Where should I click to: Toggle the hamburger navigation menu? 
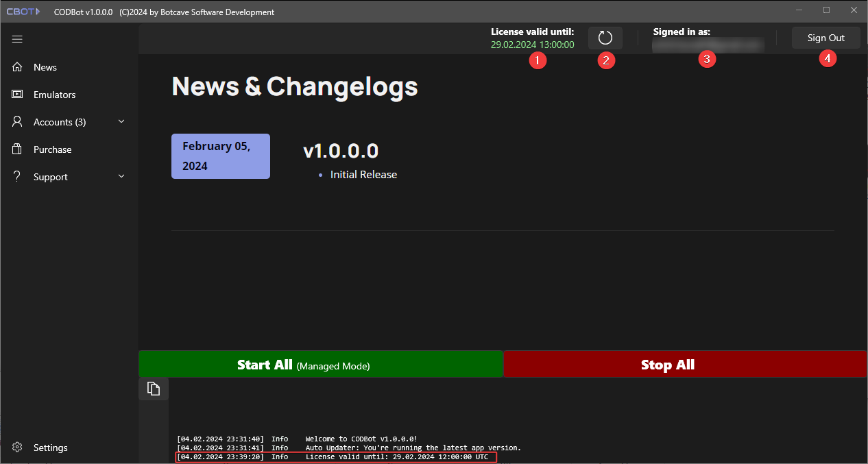pyautogui.click(x=17, y=39)
